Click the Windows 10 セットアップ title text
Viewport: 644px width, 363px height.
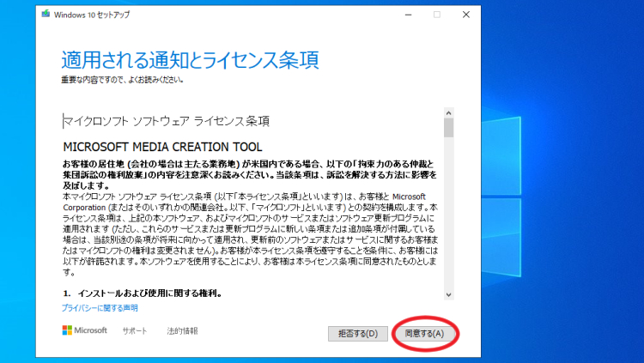click(x=90, y=15)
